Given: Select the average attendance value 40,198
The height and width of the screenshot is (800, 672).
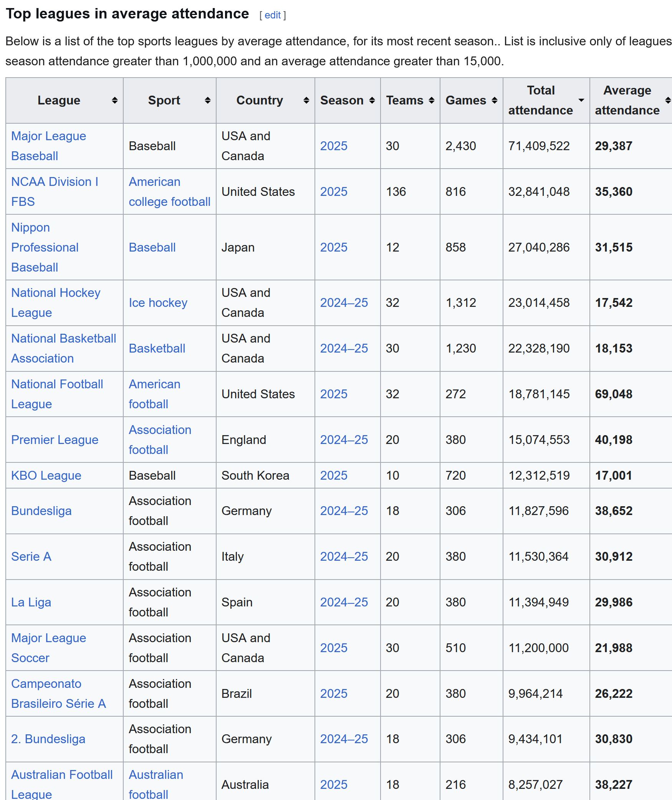Looking at the screenshot, I should click(x=613, y=440).
